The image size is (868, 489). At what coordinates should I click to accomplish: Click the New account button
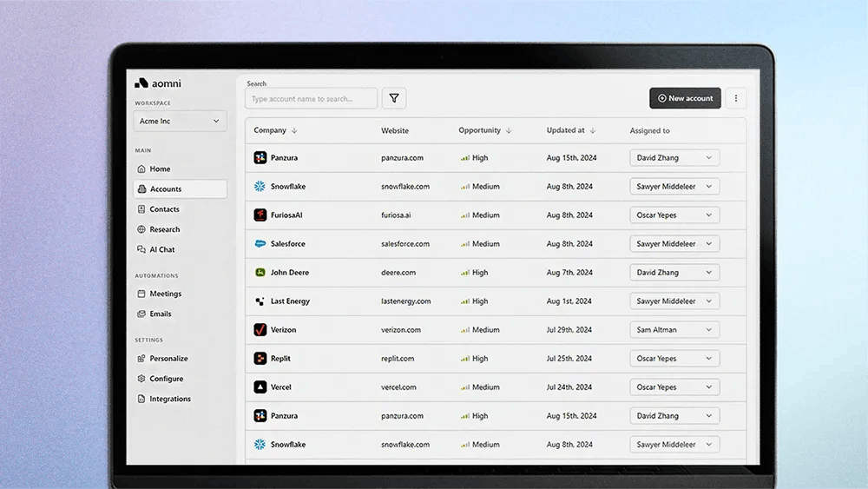coord(686,98)
